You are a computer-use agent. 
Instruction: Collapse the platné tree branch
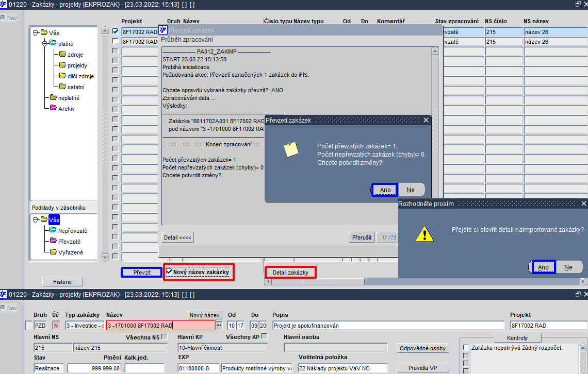tap(45, 43)
